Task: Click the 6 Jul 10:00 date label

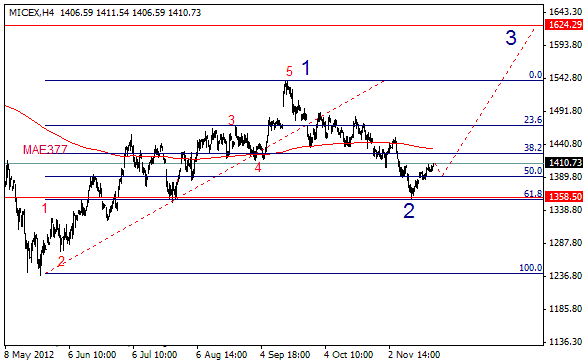Action: click(x=154, y=355)
